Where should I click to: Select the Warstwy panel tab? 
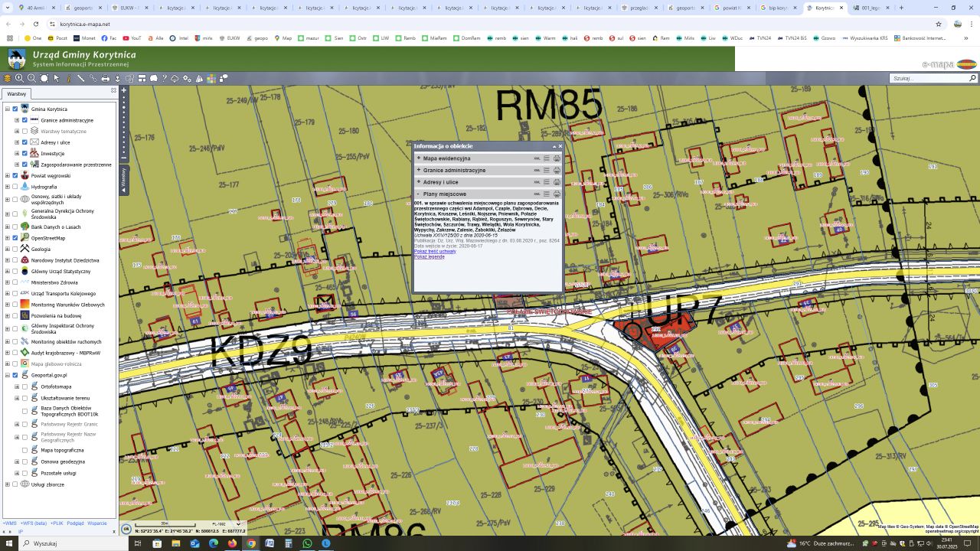tap(16, 93)
